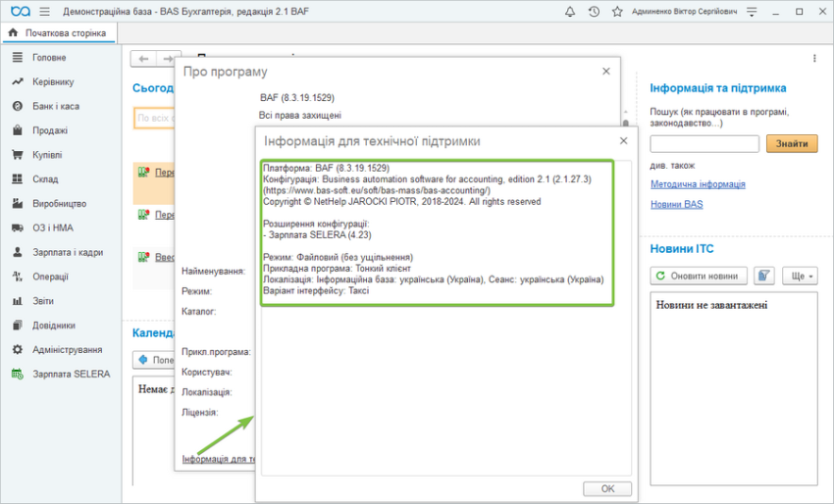This screenshot has width=834, height=504.
Task: Click the Варіант інтерфейсу: Таксі line
Action: click(316, 291)
